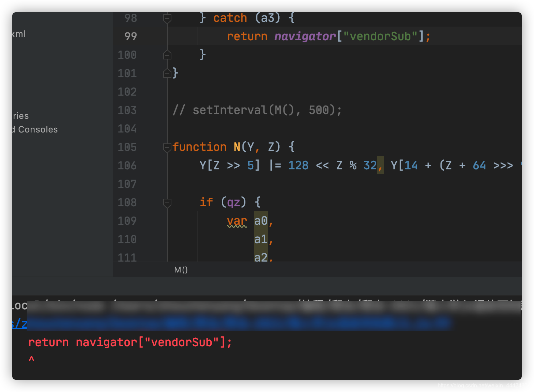The height and width of the screenshot is (392, 534).
Task: Click the catch keyword on line 98
Action: (x=230, y=18)
